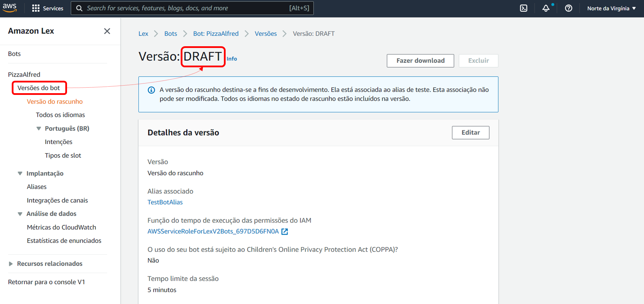
Task: Open the Norte da Virgínia region dropdown
Action: click(x=611, y=8)
